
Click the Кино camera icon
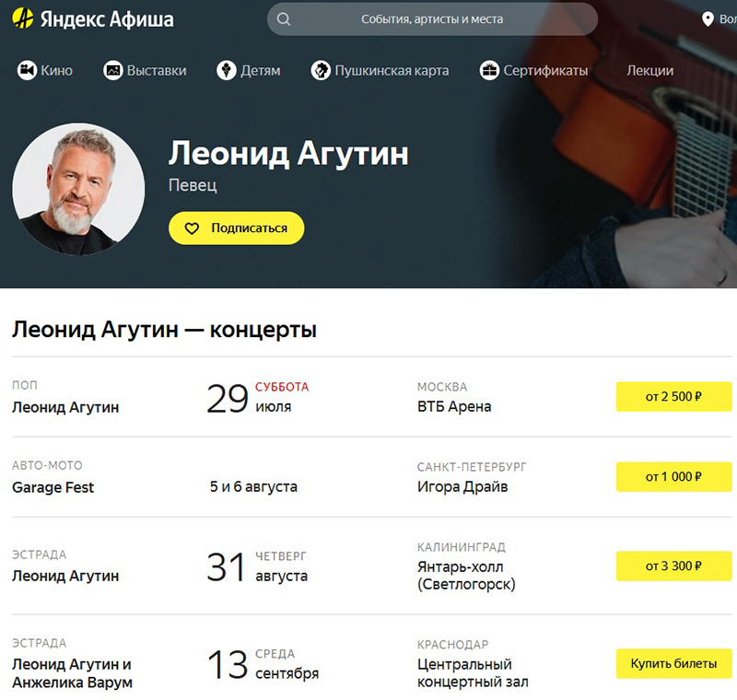pyautogui.click(x=28, y=71)
